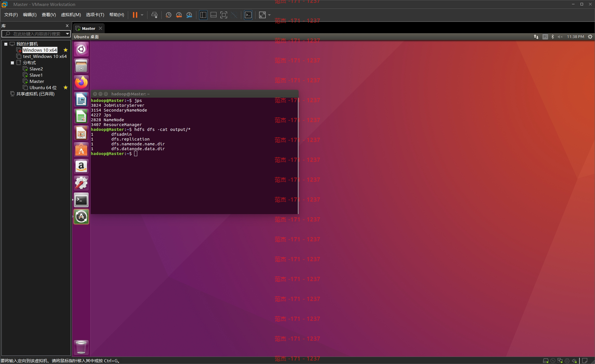The width and height of the screenshot is (595, 364).
Task: Click the stretch guest display icon
Action: pyautogui.click(x=262, y=15)
